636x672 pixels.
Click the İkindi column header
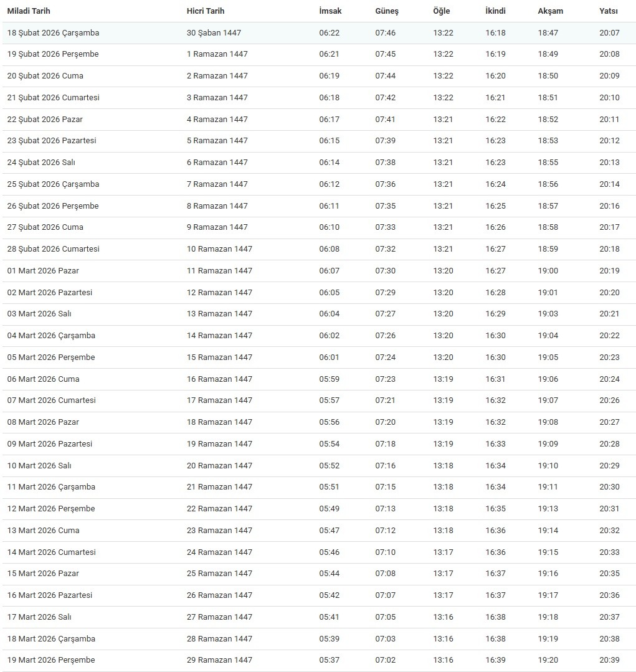[x=496, y=11]
